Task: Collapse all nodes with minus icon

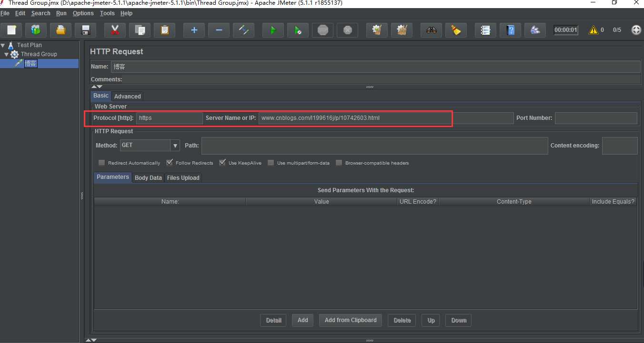Action: click(219, 30)
